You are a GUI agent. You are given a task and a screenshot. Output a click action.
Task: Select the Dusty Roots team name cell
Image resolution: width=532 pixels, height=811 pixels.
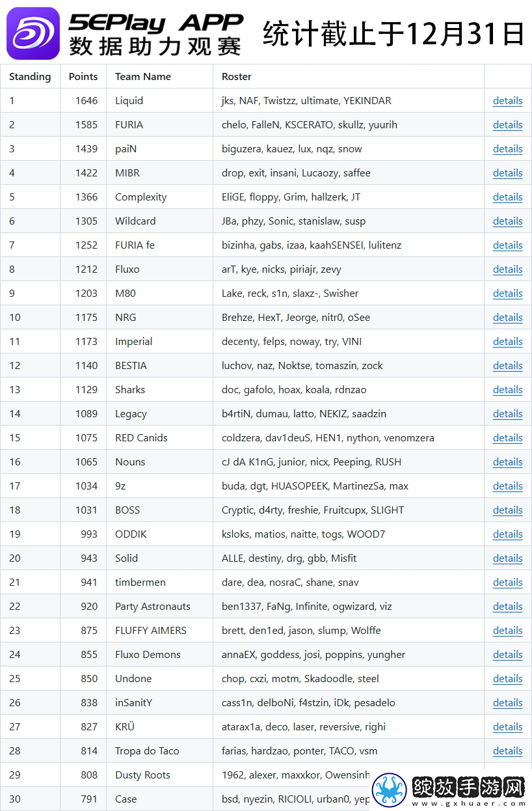pos(159,775)
